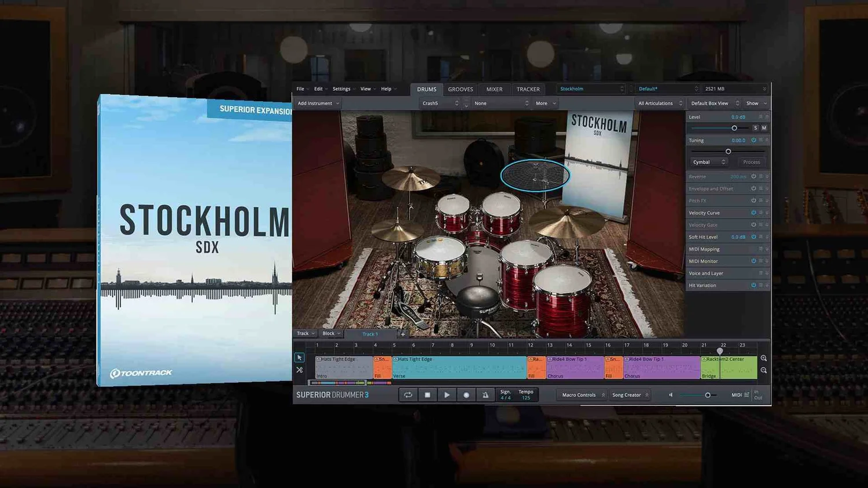Enable the Reverse effect power button

(753, 176)
